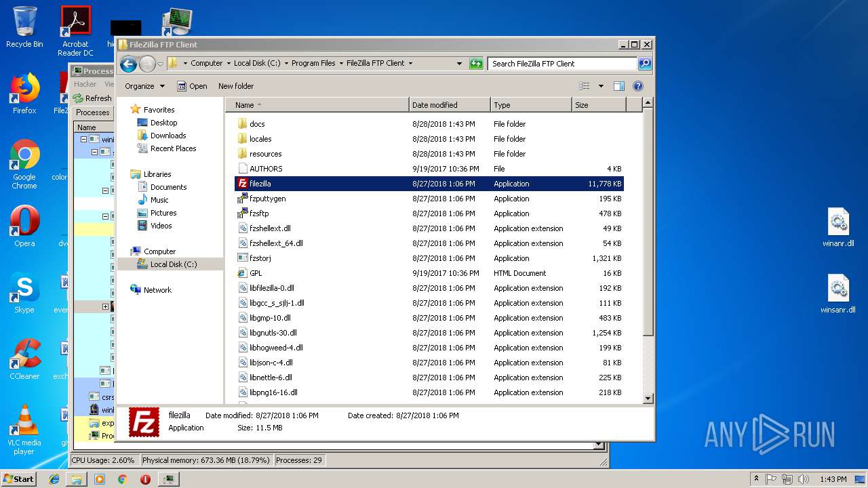Open Downloads in Favorites
Viewport: 868px width, 488px height.
coord(161,136)
